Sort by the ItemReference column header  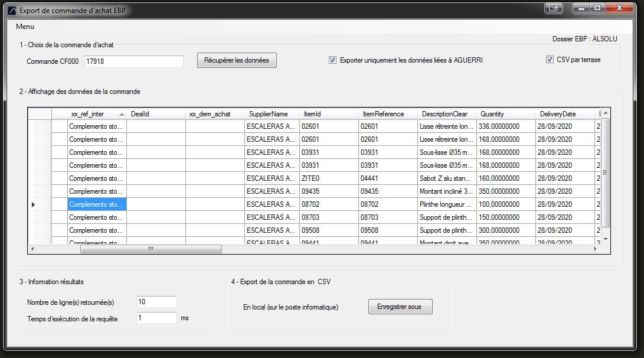[388, 114]
